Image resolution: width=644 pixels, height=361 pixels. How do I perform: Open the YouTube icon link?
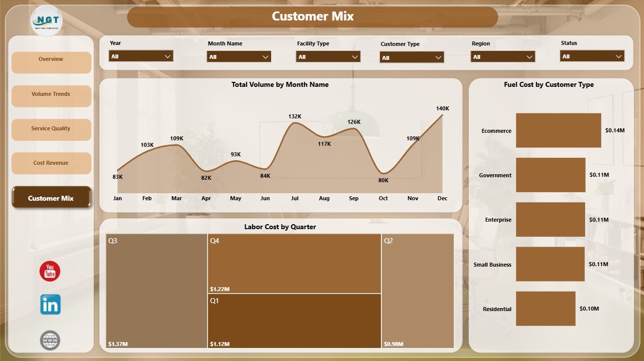coord(50,271)
